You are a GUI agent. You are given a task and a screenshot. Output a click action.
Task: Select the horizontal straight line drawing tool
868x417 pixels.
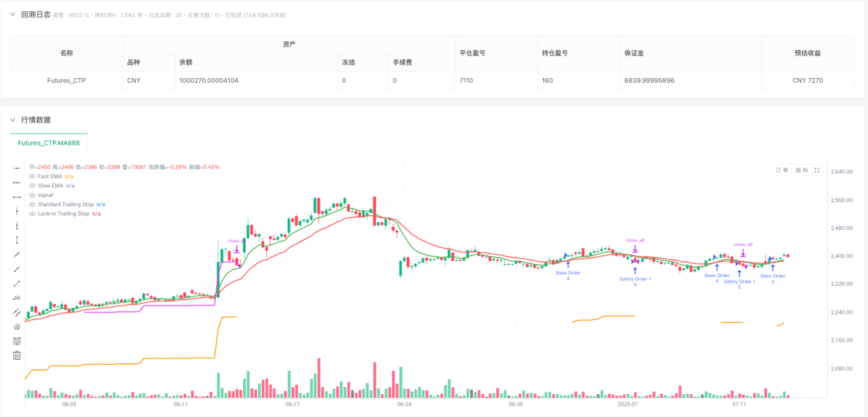pyautogui.click(x=17, y=167)
